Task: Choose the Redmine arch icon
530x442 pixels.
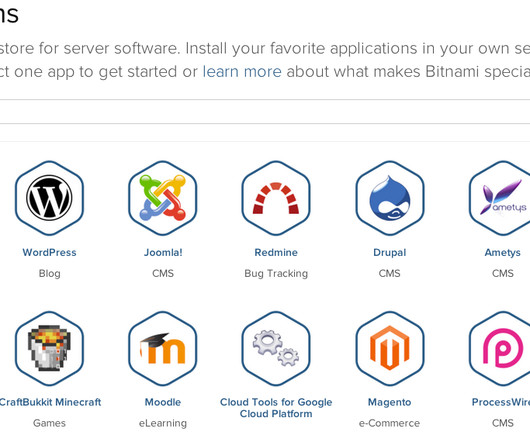Action: pos(276,198)
